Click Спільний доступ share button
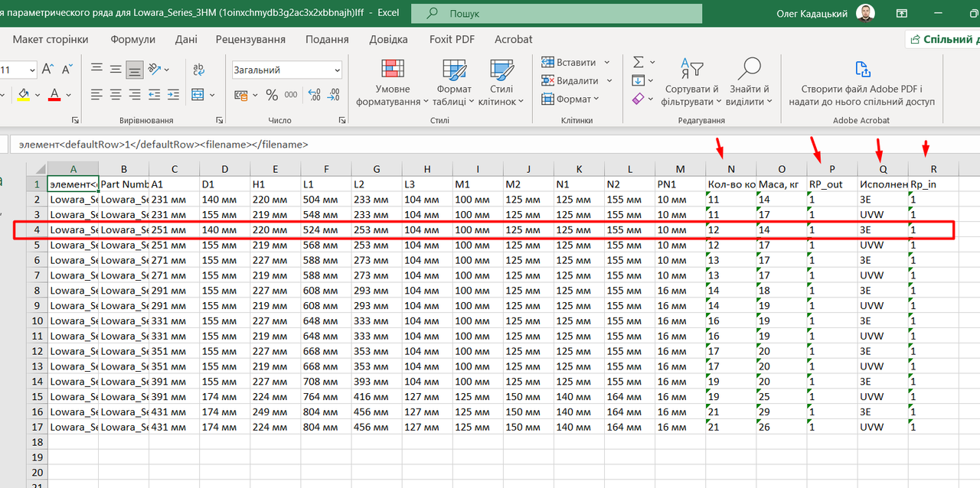Viewport: 980px width, 488px height. click(943, 39)
